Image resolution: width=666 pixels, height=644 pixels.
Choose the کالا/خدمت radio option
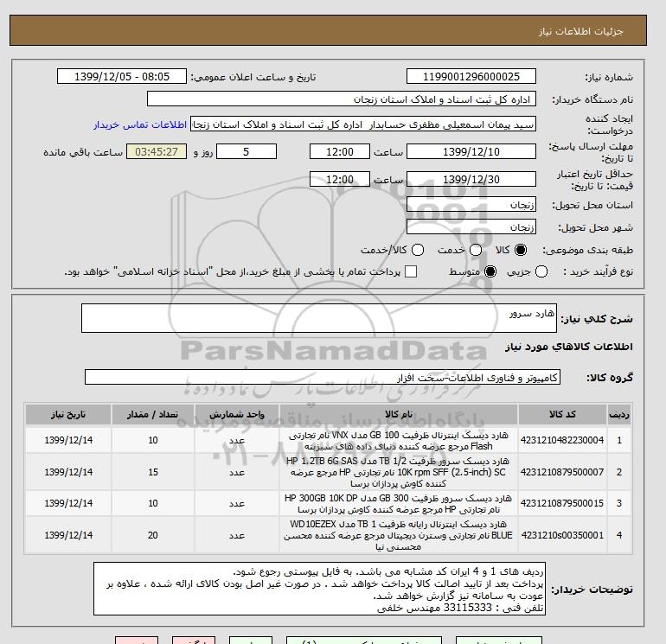(418, 250)
